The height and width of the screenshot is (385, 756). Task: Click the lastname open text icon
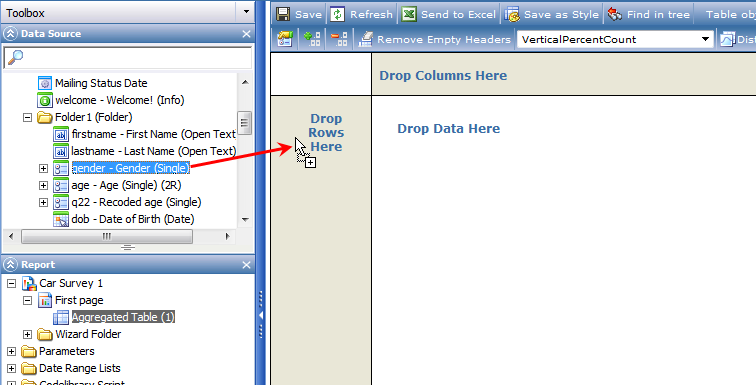61,151
